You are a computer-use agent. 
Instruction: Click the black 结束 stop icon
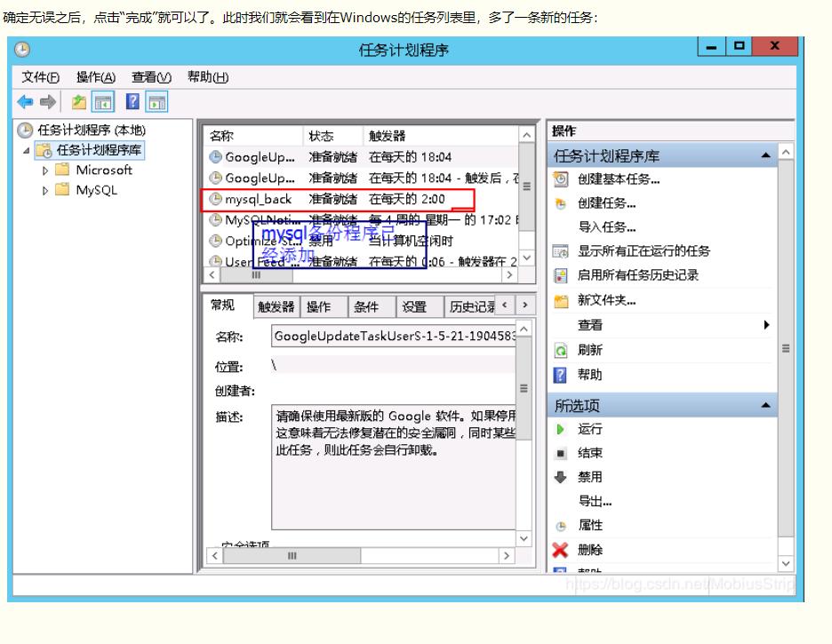click(560, 453)
